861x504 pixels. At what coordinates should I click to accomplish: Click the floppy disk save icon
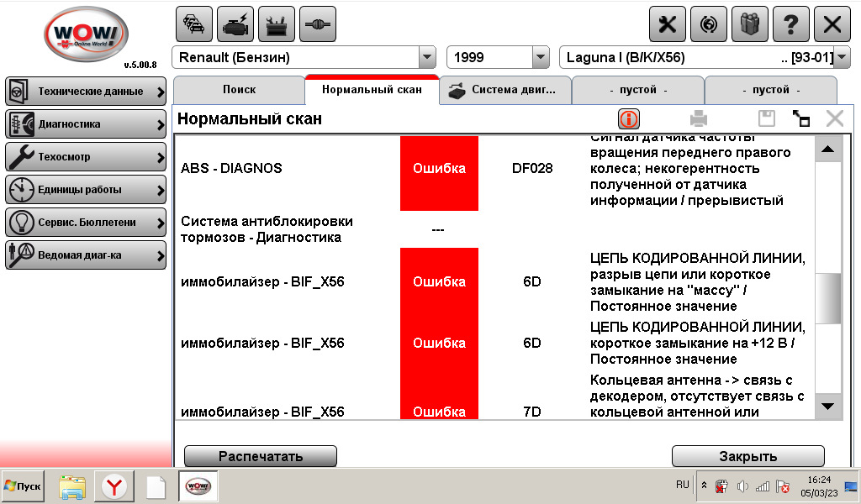(767, 118)
